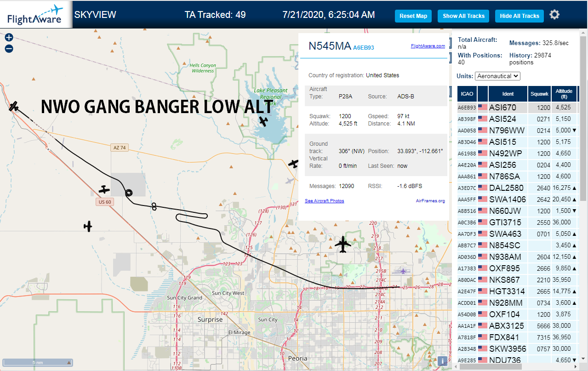
Task: Click ICAO code AB398F cell
Action: pos(467,119)
